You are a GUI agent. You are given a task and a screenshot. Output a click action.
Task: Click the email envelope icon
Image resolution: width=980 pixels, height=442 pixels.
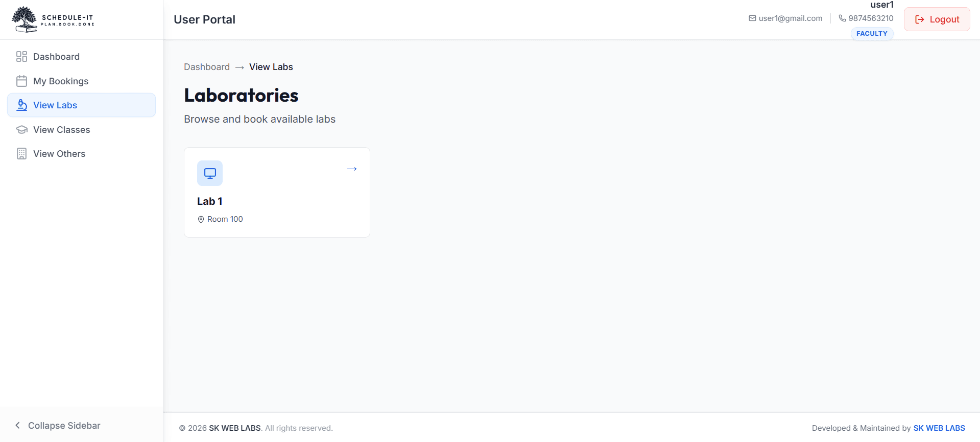(752, 18)
